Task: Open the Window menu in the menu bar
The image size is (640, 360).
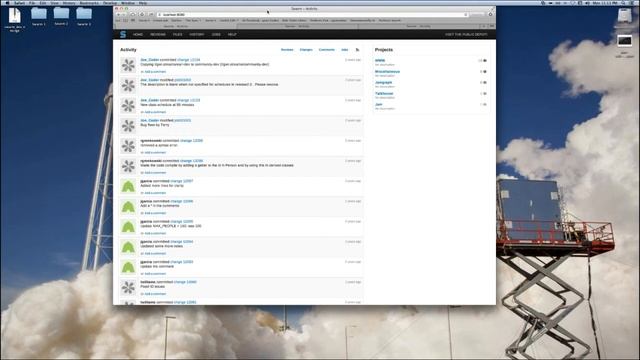Action: click(x=128, y=2)
